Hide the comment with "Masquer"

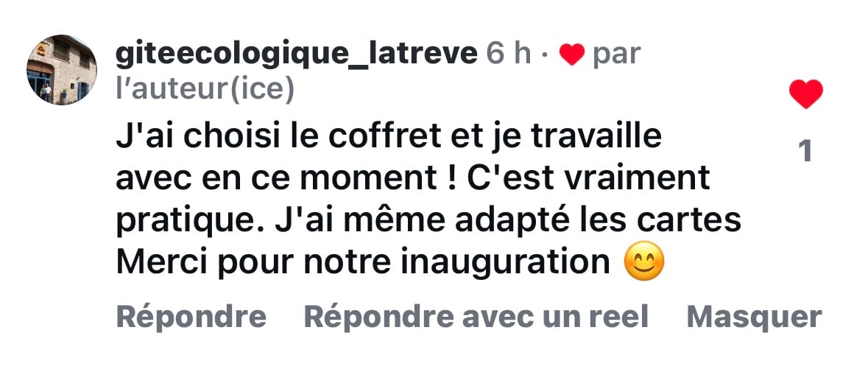[753, 317]
